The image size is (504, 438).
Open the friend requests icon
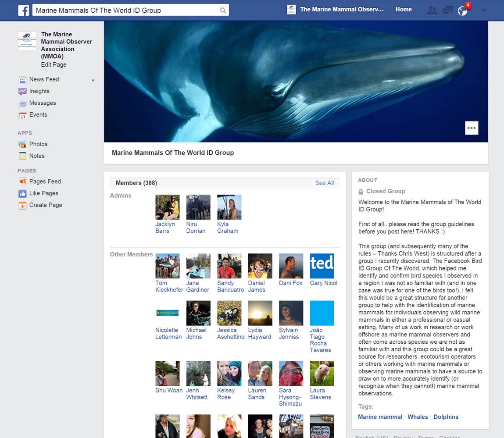point(432,10)
